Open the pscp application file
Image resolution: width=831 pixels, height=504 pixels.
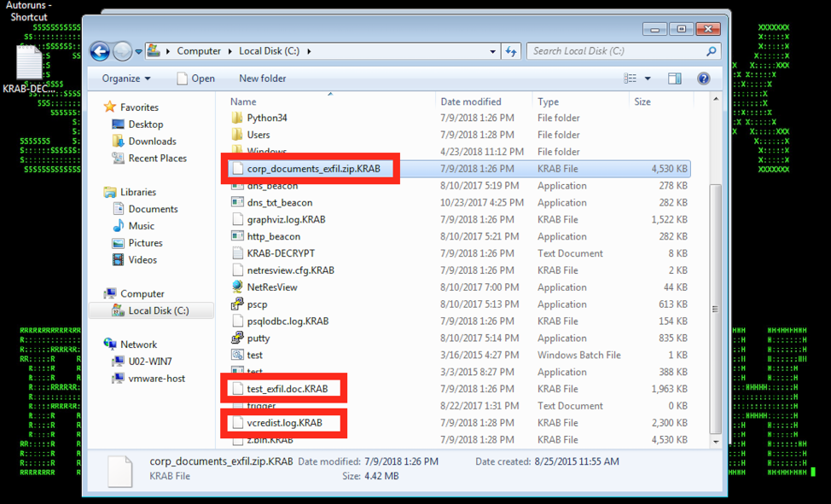[x=257, y=304]
